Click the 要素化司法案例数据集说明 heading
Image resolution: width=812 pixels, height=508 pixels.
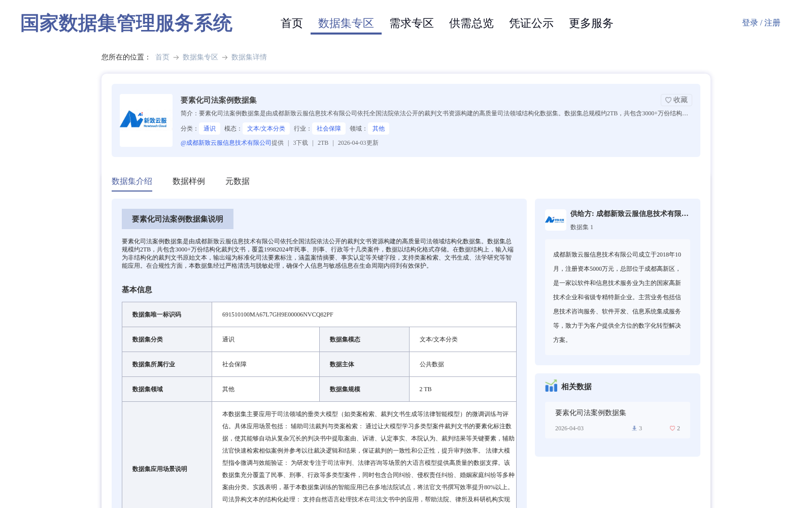tap(178, 219)
